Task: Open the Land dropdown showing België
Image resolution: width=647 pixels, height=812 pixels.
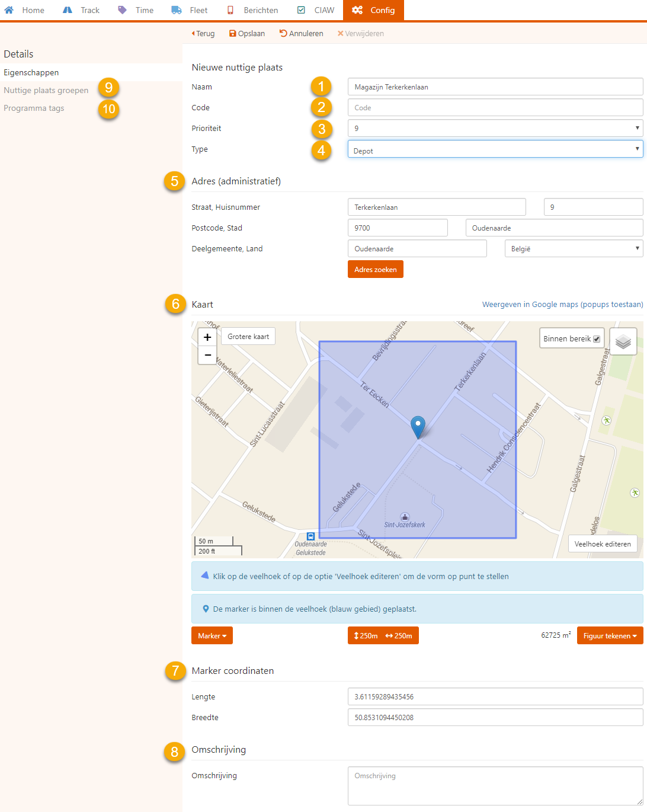Action: (573, 249)
